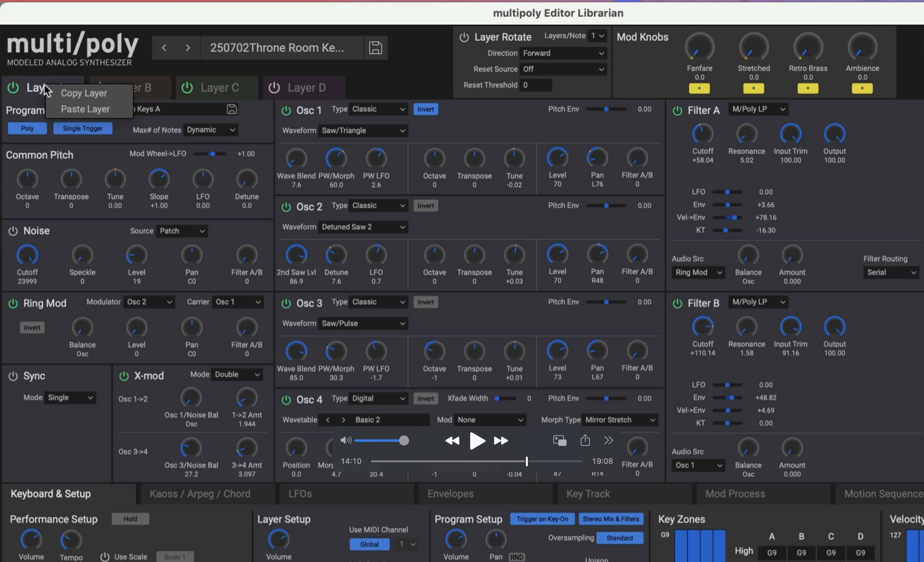Toggle Osc 1 power icon

pyautogui.click(x=286, y=110)
